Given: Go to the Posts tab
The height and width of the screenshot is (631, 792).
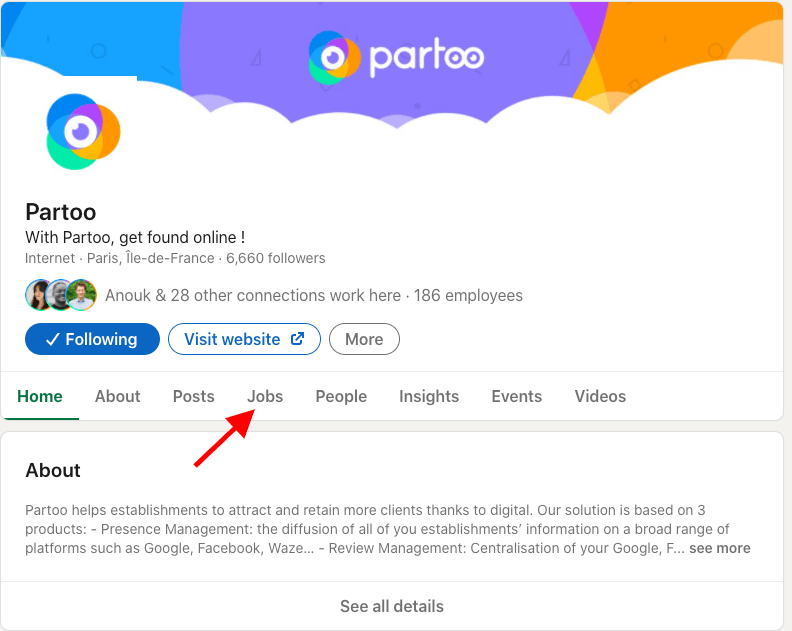Looking at the screenshot, I should point(193,396).
